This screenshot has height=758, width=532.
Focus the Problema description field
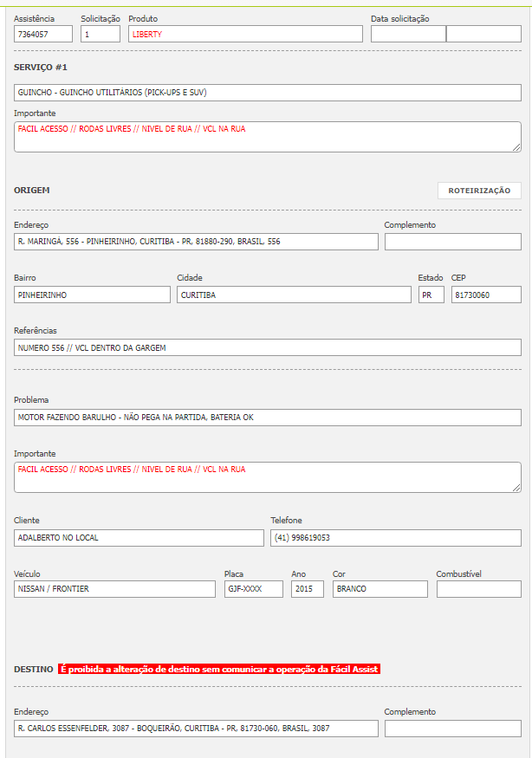(x=268, y=418)
